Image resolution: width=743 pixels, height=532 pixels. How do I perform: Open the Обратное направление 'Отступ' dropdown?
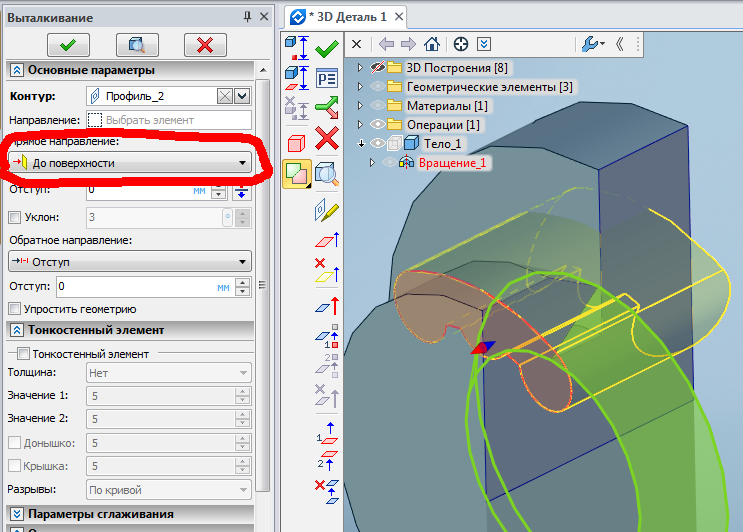(129, 261)
